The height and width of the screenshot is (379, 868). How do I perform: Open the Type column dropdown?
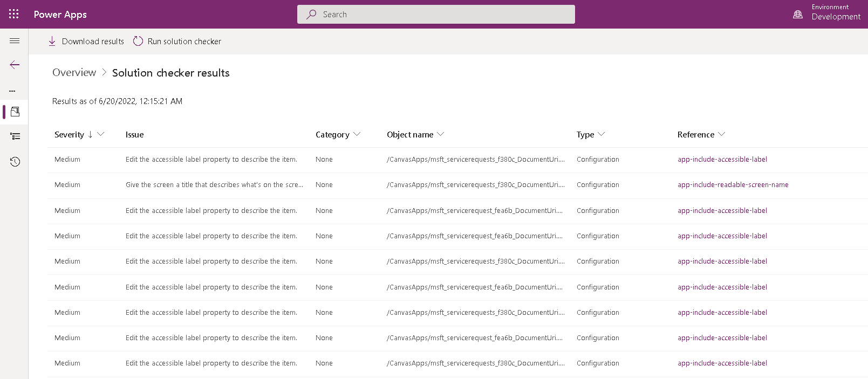[x=602, y=134]
